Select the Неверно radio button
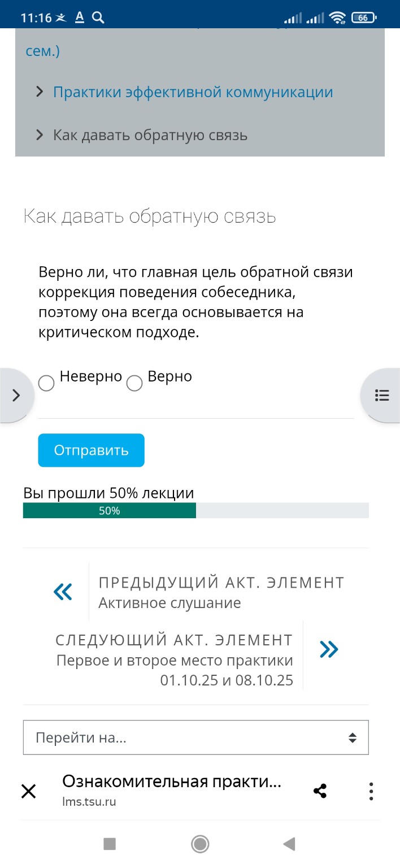Image resolution: width=400 pixels, height=868 pixels. point(47,383)
